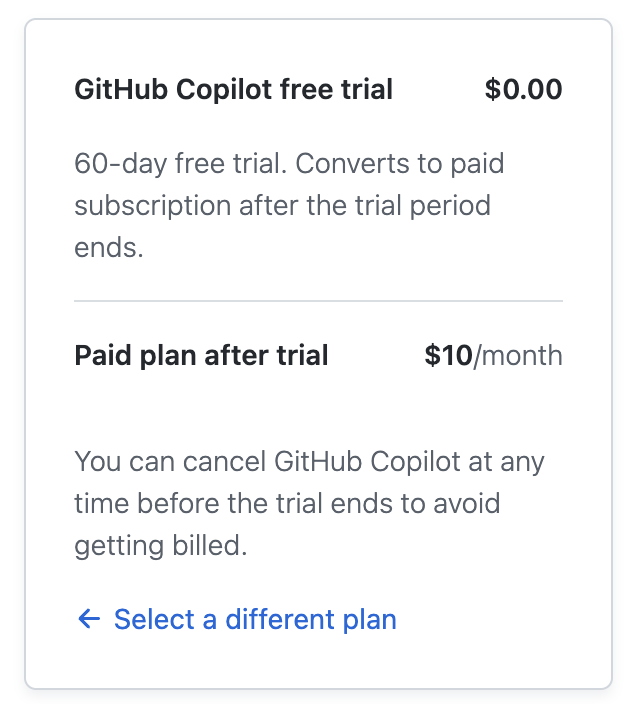Click the "/month" billing period text
Viewport: 626px width, 704px height.
point(518,355)
